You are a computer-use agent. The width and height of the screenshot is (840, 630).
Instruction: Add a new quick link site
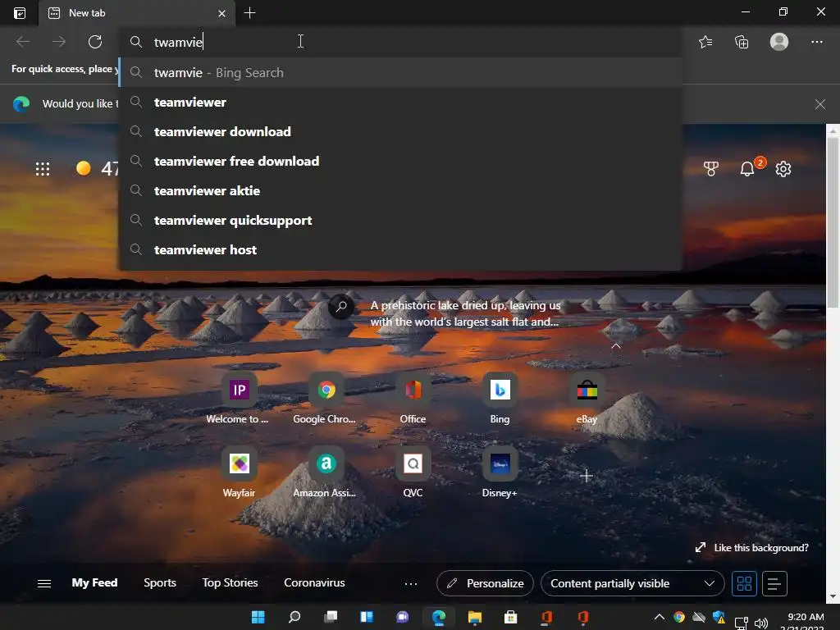point(586,476)
